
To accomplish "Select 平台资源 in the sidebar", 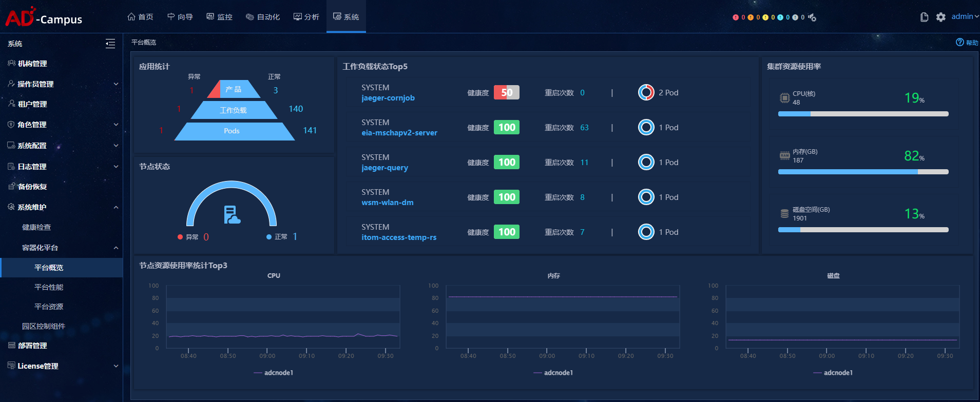I will [49, 307].
